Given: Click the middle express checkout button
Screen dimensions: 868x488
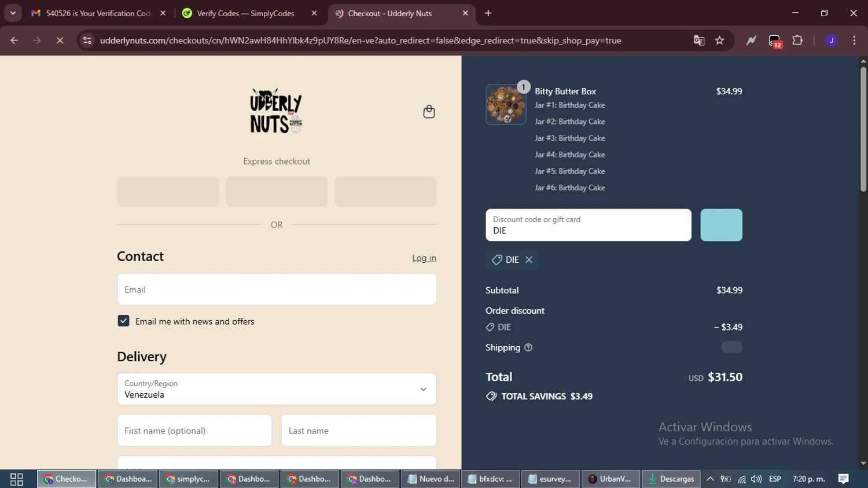Looking at the screenshot, I should pyautogui.click(x=277, y=192).
